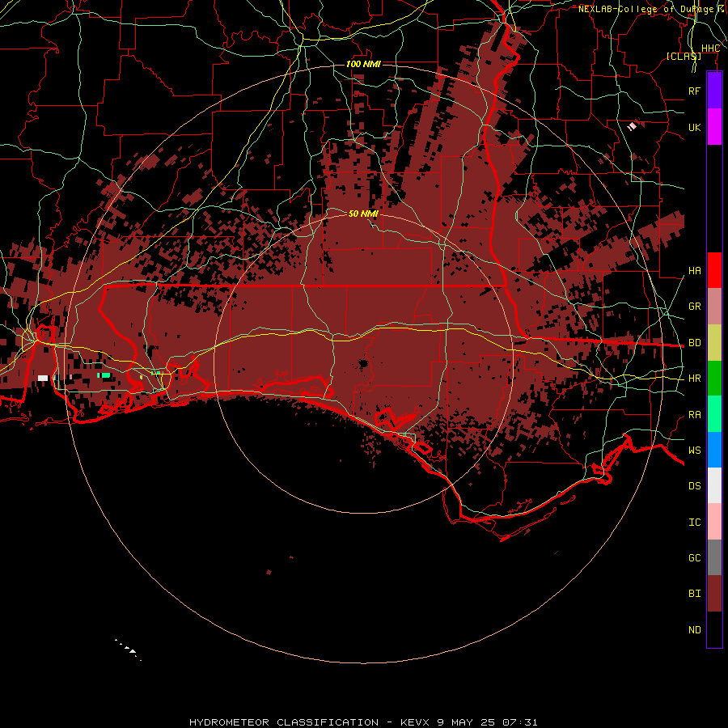
Task: Click the UK magenta legend swatch
Action: (x=714, y=127)
